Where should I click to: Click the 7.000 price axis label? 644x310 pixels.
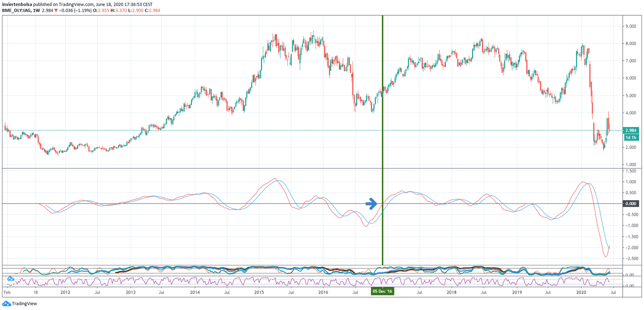click(x=630, y=61)
